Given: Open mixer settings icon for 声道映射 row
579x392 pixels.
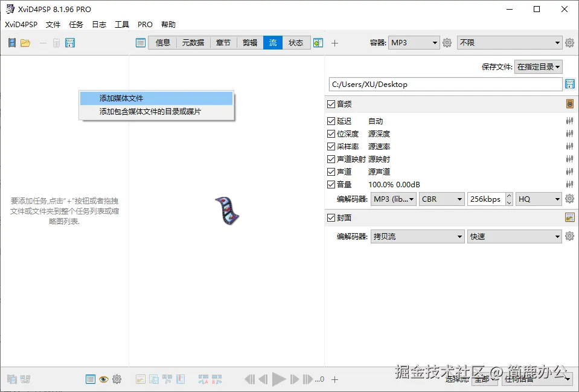Looking at the screenshot, I should [x=569, y=159].
